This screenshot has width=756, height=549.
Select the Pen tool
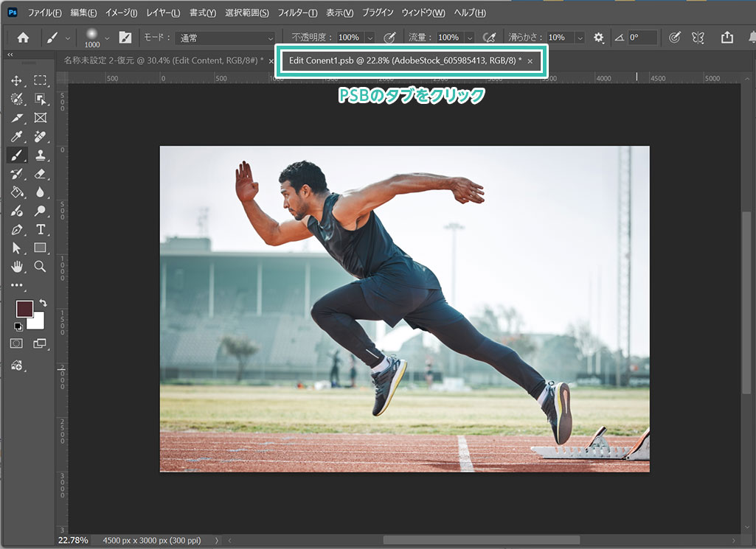(16, 229)
